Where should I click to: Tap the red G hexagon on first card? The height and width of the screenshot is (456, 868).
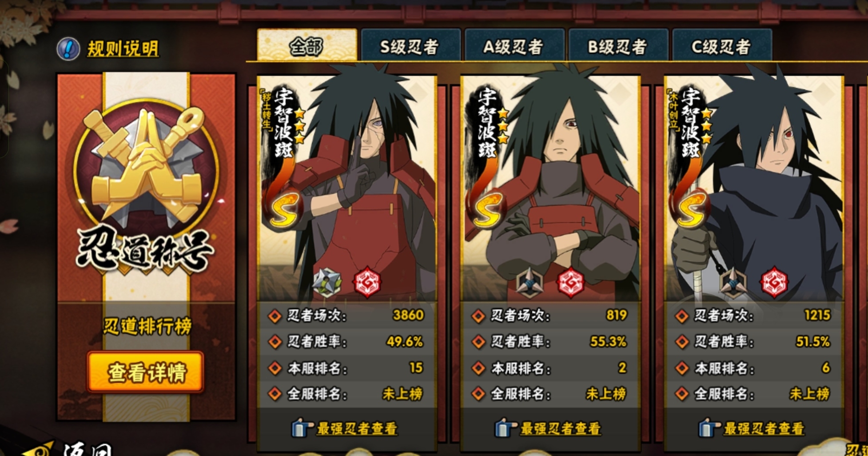click(x=367, y=282)
